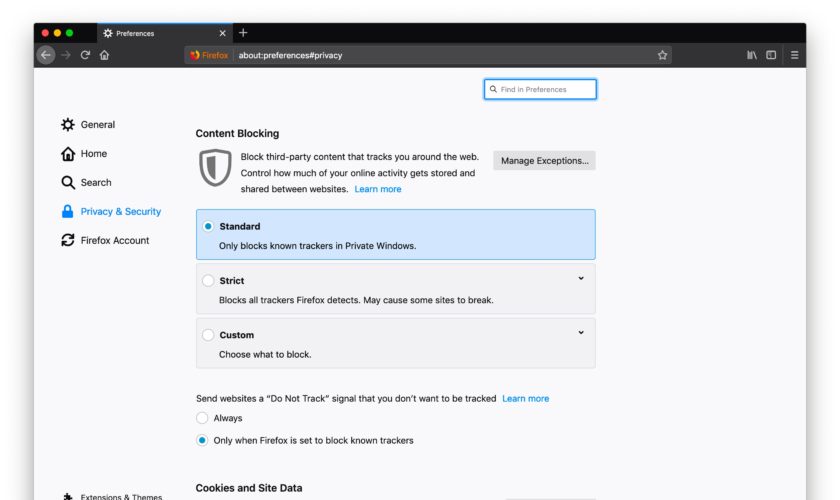Open the hamburger application menu
The height and width of the screenshot is (500, 840).
(794, 55)
